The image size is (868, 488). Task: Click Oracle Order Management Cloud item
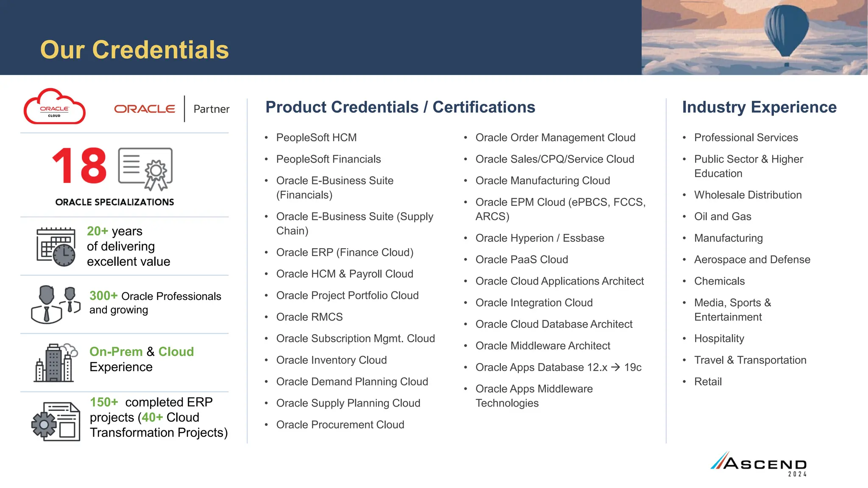click(555, 138)
